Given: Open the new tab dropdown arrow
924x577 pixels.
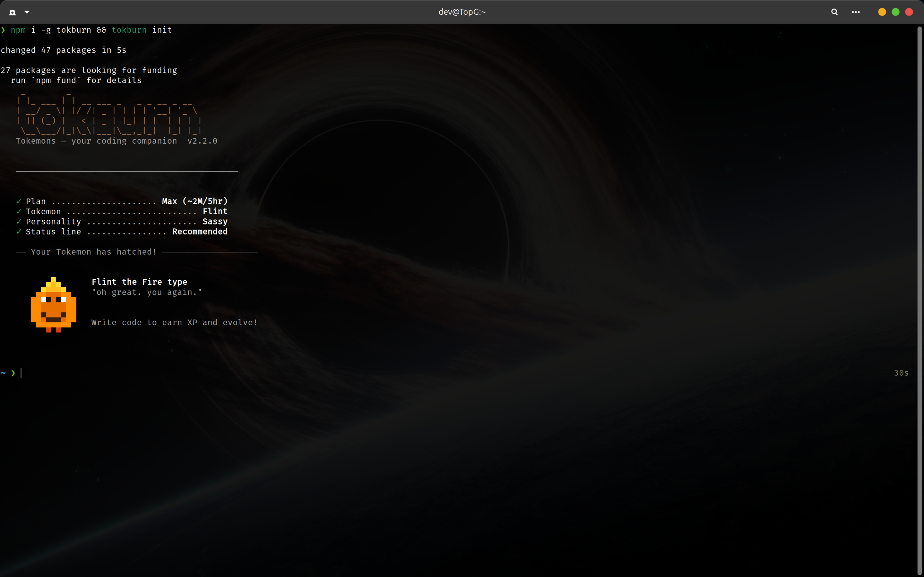Looking at the screenshot, I should point(27,12).
